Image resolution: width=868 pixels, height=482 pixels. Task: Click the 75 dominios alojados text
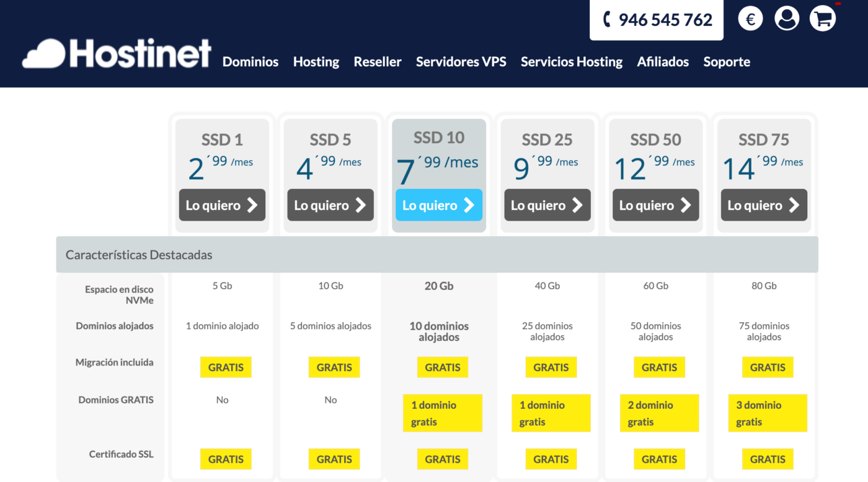[764, 331]
